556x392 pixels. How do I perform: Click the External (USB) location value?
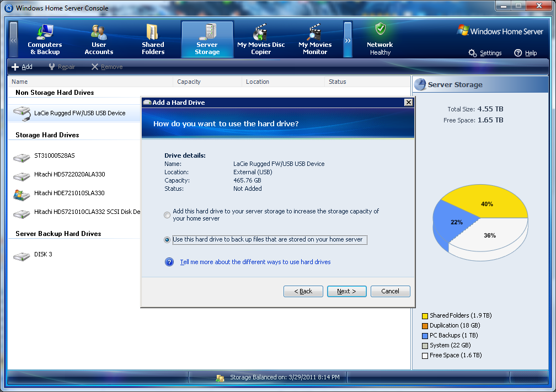(253, 172)
